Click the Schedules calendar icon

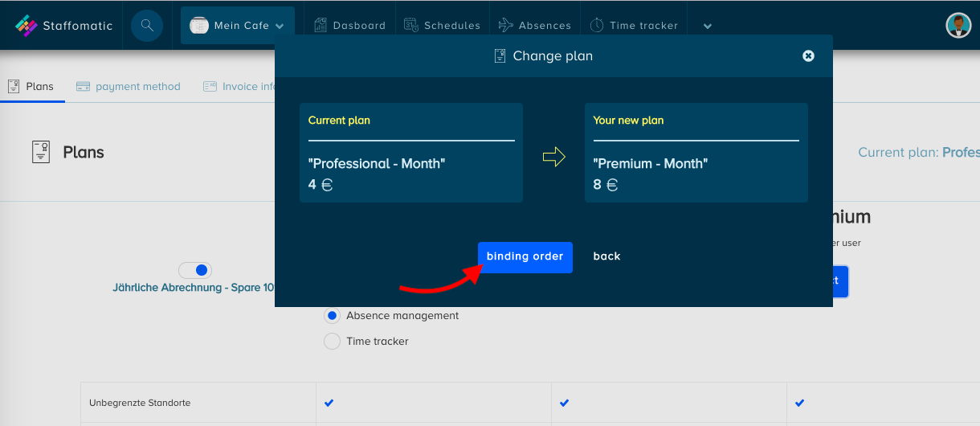pos(411,26)
